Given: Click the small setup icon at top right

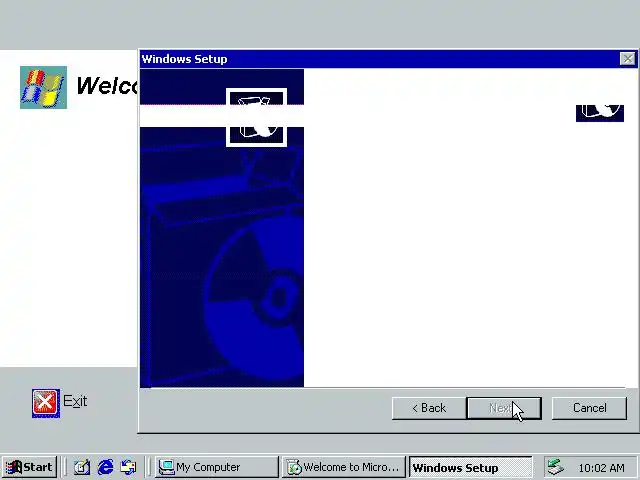Looking at the screenshot, I should 600,113.
